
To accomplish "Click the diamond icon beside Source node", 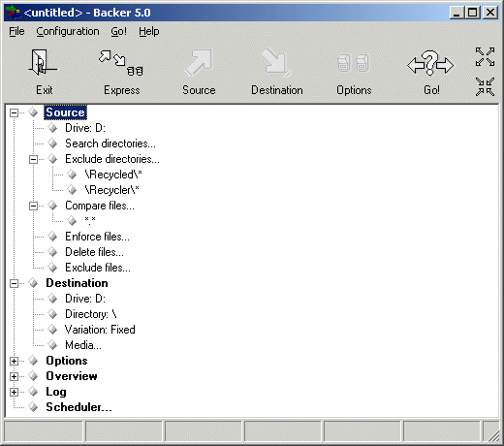I will tap(33, 112).
